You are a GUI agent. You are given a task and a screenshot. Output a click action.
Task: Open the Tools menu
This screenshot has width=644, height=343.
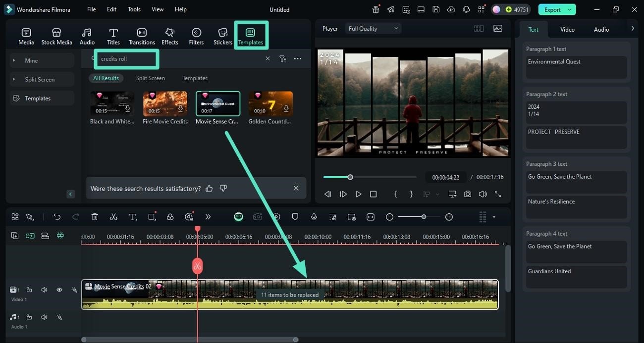[134, 9]
